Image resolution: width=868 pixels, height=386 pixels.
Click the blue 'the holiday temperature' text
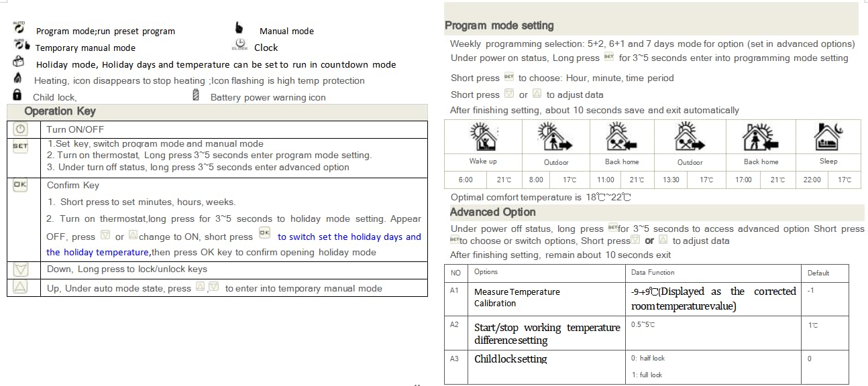point(98,252)
